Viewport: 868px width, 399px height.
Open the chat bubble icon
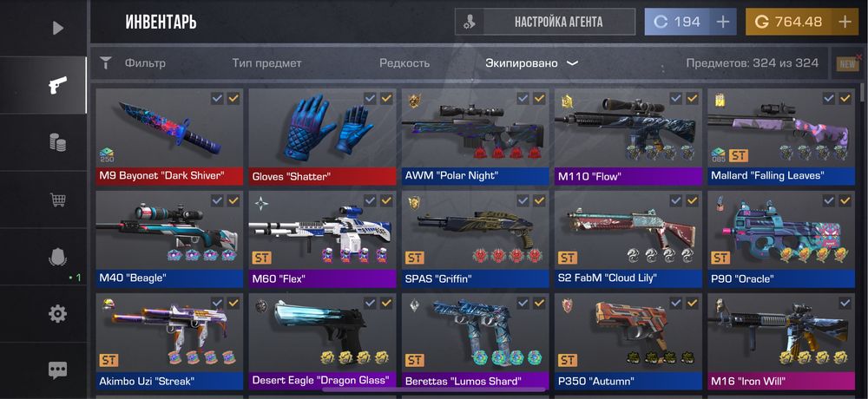tap(57, 370)
